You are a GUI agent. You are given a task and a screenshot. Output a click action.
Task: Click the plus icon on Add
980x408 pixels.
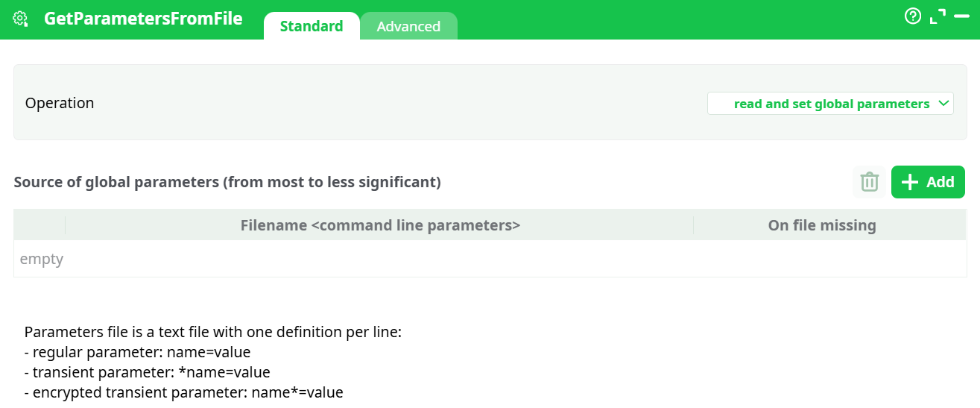(910, 182)
